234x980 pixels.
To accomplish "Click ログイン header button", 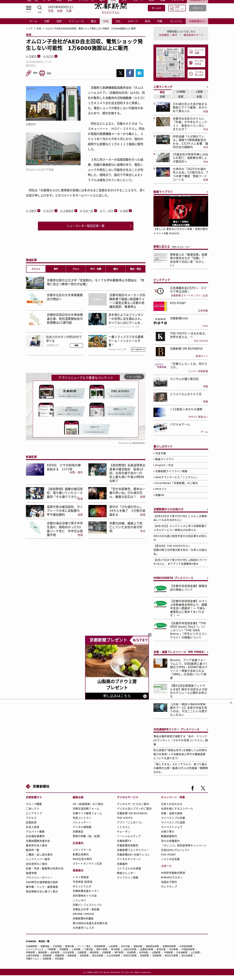I will click(198, 8).
